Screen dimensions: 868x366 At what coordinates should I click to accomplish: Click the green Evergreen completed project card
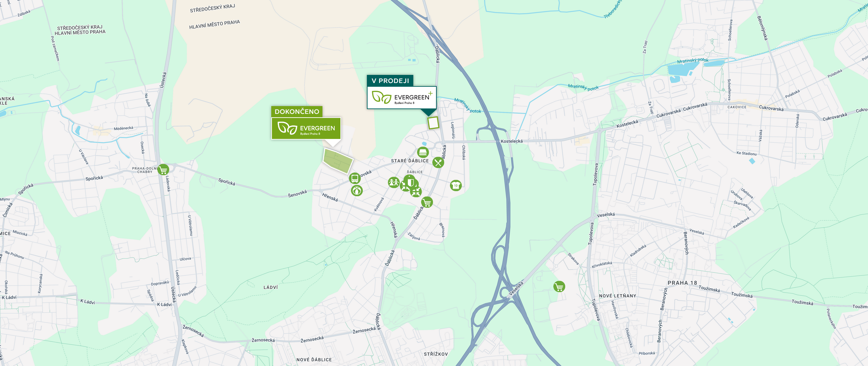306,128
